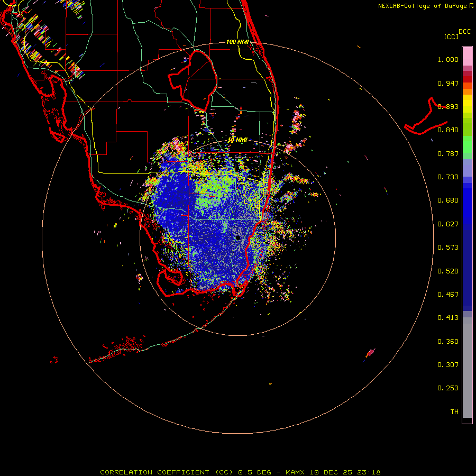This screenshot has height=476, width=476.
Task: Click the [CC] units label
Action: [x=451, y=36]
